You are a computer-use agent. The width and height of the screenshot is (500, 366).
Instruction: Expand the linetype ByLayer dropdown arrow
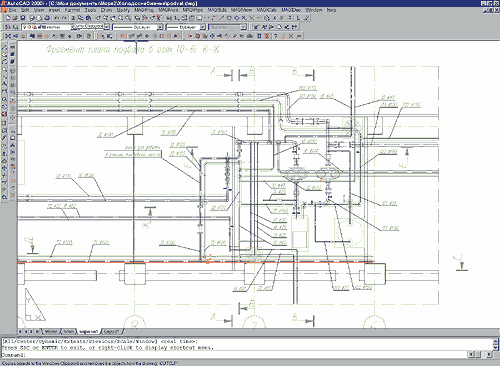point(160,27)
